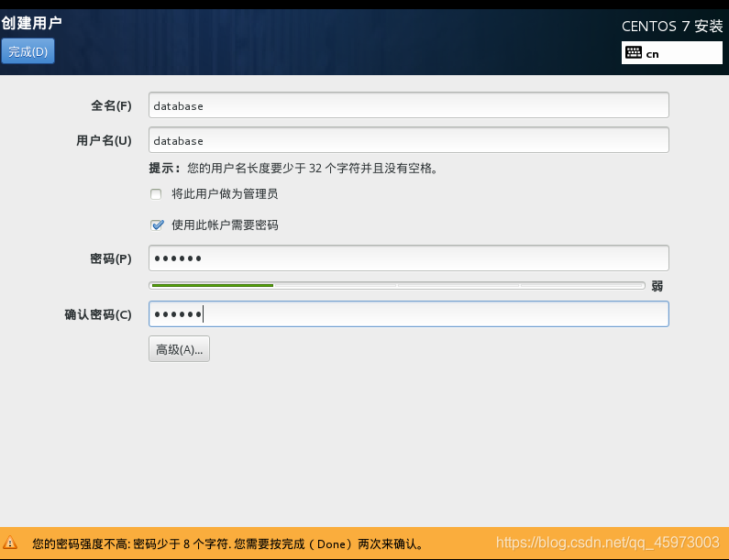Click the 密码(P) password field
This screenshot has height=560, width=729.
point(409,258)
